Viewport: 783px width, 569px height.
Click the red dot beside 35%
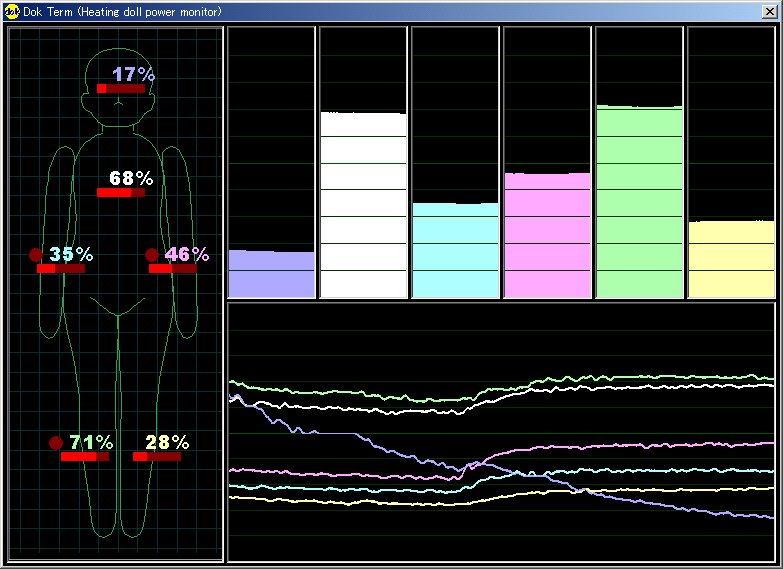(x=36, y=255)
